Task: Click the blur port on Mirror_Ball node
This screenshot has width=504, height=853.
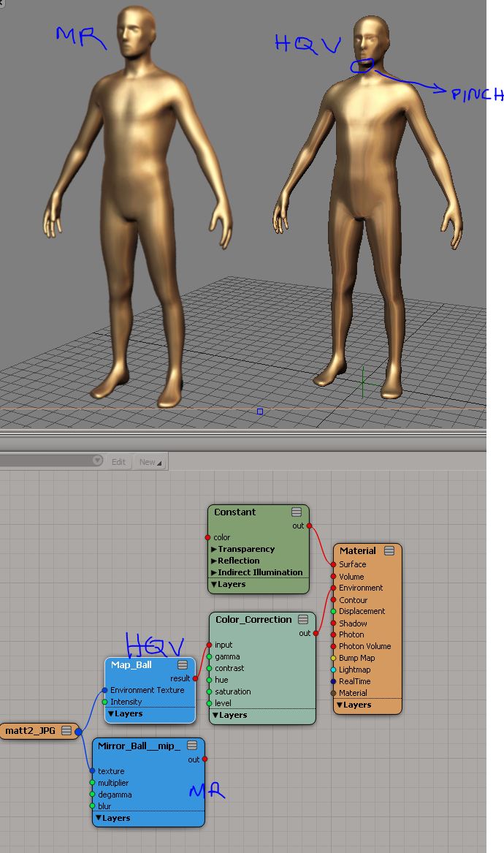Action: [92, 806]
